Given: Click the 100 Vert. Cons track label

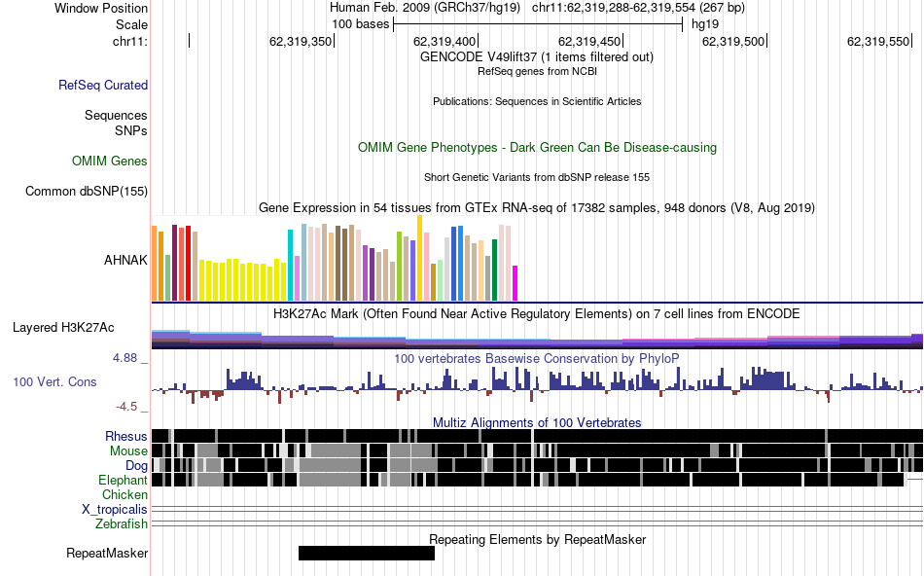Looking at the screenshot, I should (x=54, y=382).
